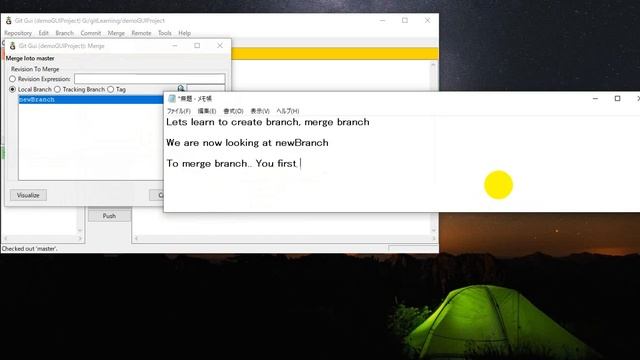The height and width of the screenshot is (360, 640).
Task: Maximize the Merge dialog window
Action: [197, 46]
